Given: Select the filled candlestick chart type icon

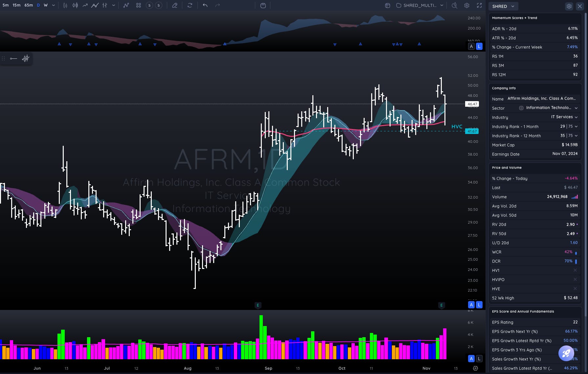Looking at the screenshot, I should click(x=75, y=5).
